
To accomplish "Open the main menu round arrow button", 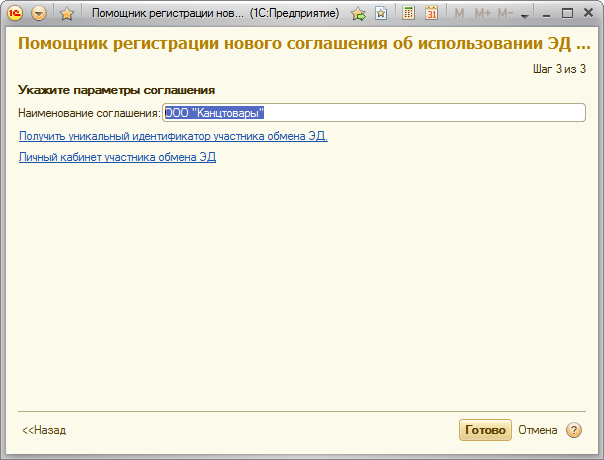I will pyautogui.click(x=39, y=13).
